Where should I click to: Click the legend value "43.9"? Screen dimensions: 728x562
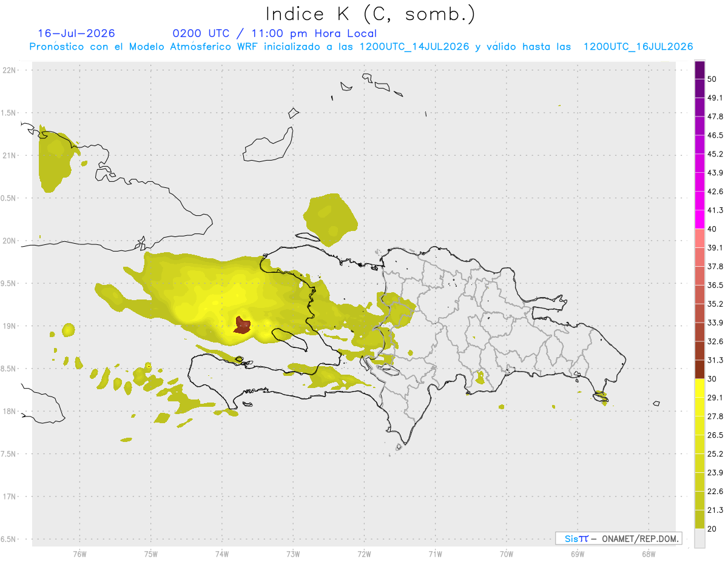[x=715, y=173]
